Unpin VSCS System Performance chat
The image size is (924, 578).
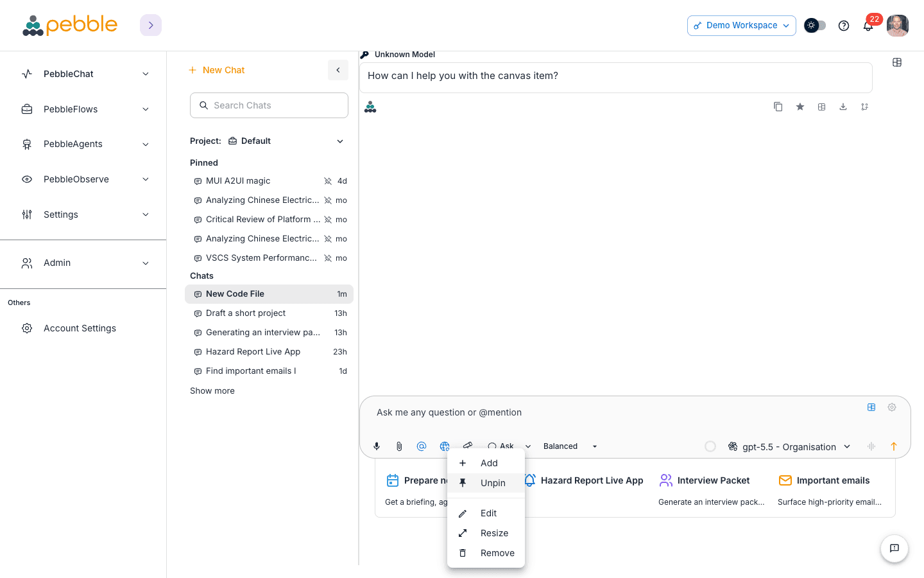click(328, 258)
